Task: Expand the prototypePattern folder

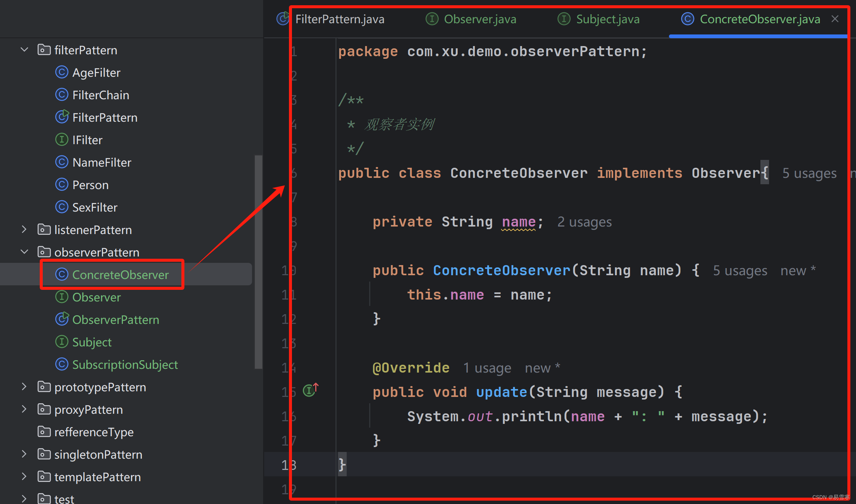Action: (x=24, y=387)
